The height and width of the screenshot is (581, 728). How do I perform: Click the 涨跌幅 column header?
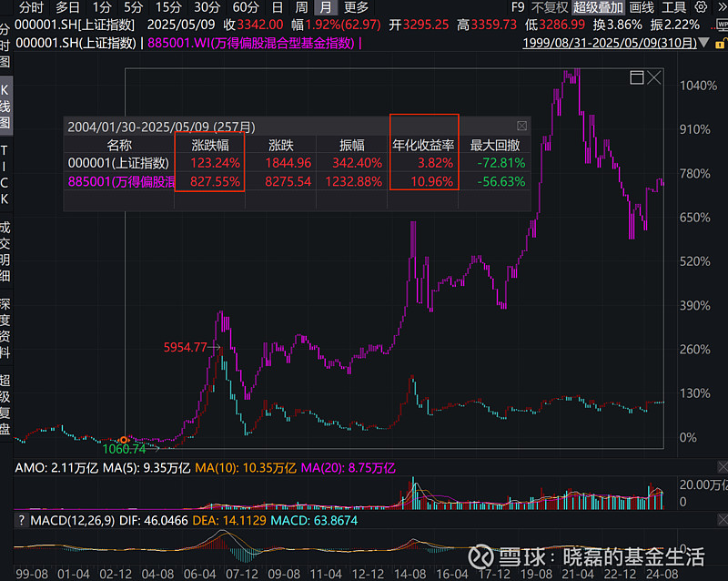210,146
